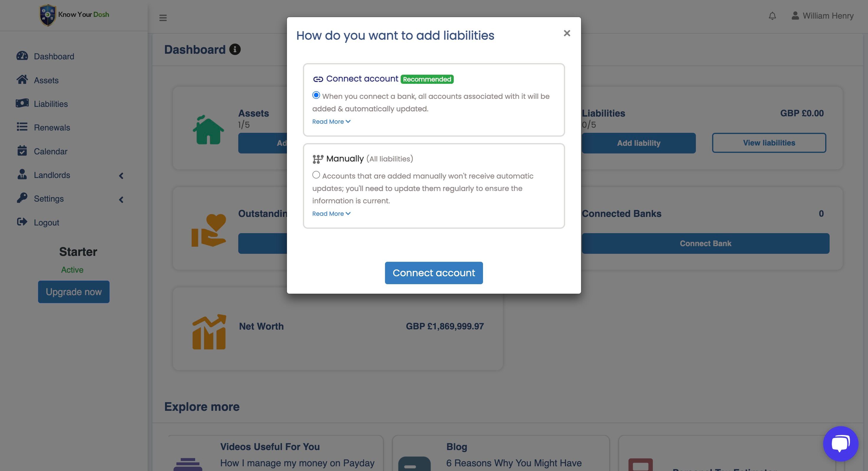The width and height of the screenshot is (868, 471).
Task: Click the notification bell icon
Action: 772,16
